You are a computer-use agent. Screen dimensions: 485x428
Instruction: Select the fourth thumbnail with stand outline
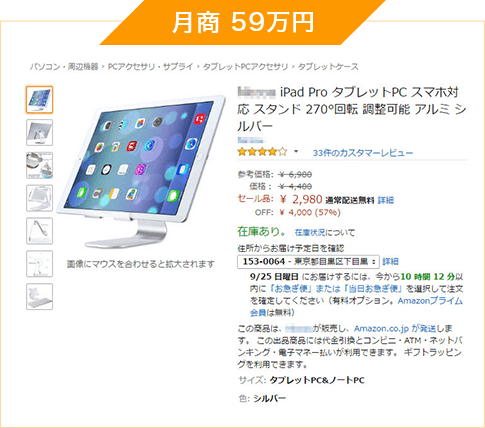(39, 198)
